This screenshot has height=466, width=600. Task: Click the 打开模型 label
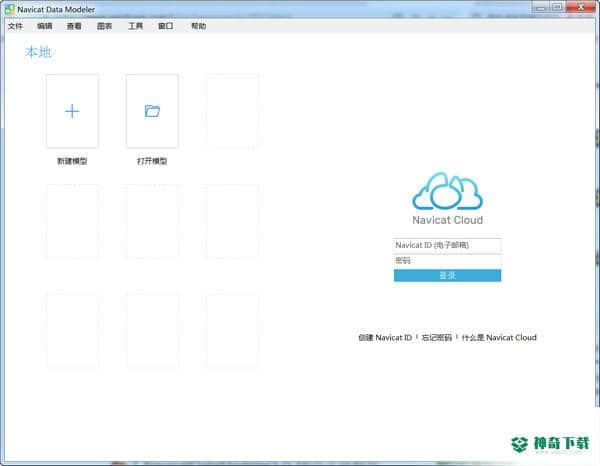click(152, 161)
